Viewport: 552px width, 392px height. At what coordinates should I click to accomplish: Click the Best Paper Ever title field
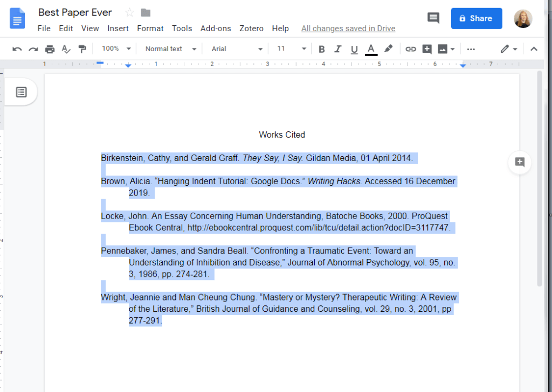[x=75, y=12]
